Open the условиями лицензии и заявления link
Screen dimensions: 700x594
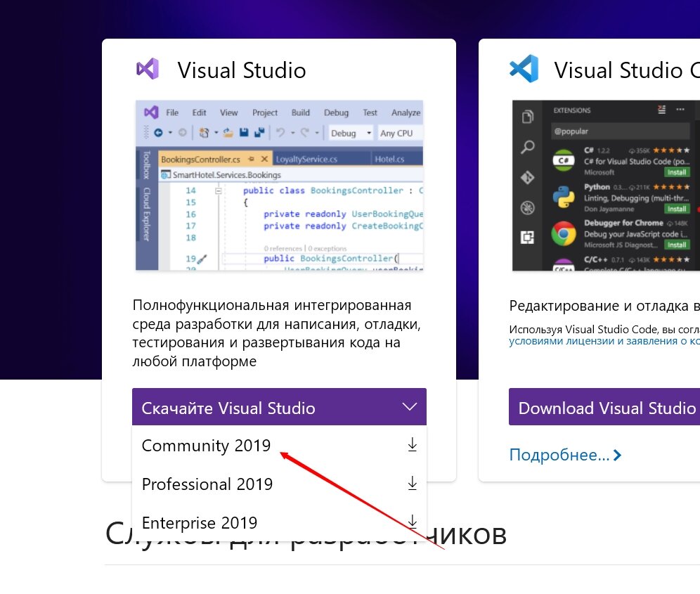(x=604, y=341)
